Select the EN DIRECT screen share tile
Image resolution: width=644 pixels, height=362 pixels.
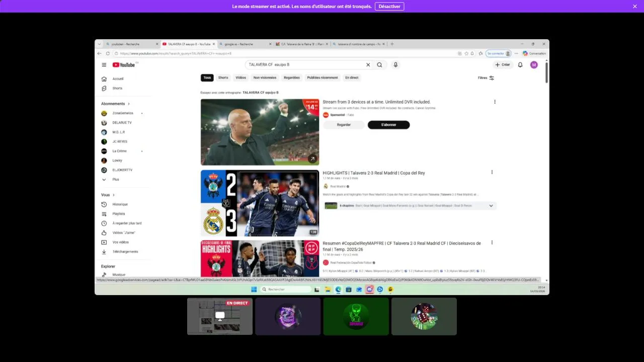(x=220, y=316)
